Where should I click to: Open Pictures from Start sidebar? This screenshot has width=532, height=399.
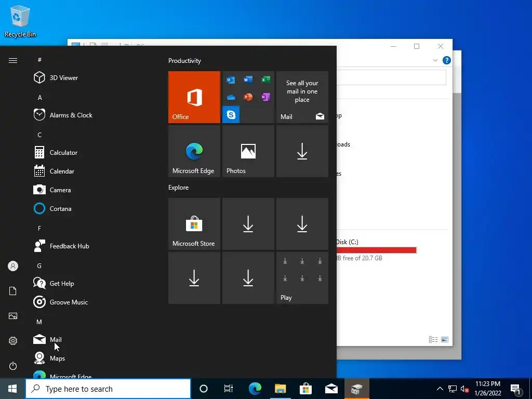(x=13, y=316)
